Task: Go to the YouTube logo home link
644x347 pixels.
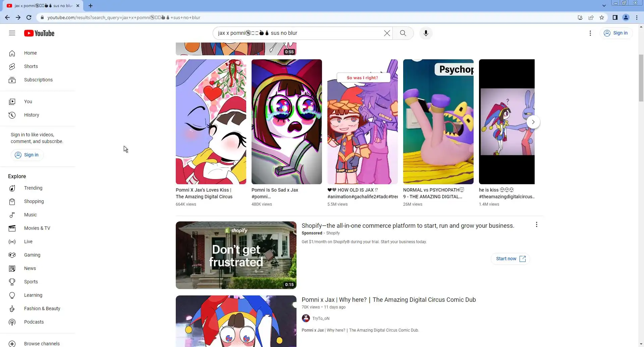Action: click(39, 33)
